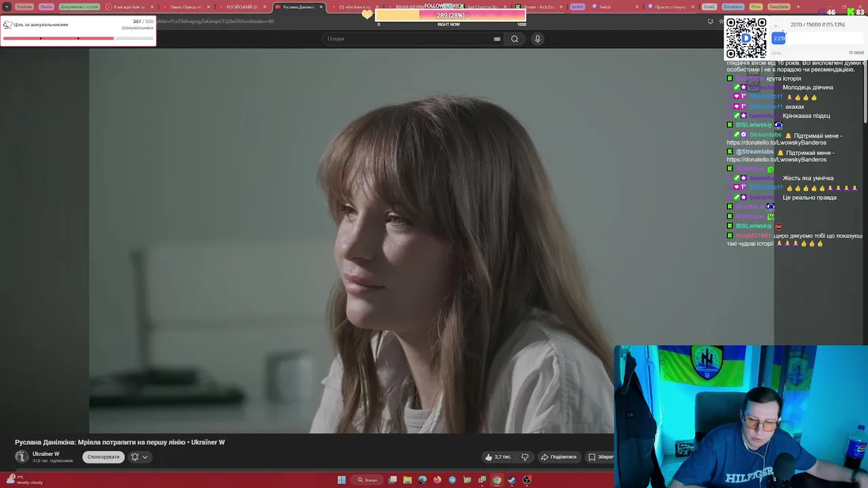Open Firefox from the taskbar
This screenshot has height=488, width=868.
point(437,480)
